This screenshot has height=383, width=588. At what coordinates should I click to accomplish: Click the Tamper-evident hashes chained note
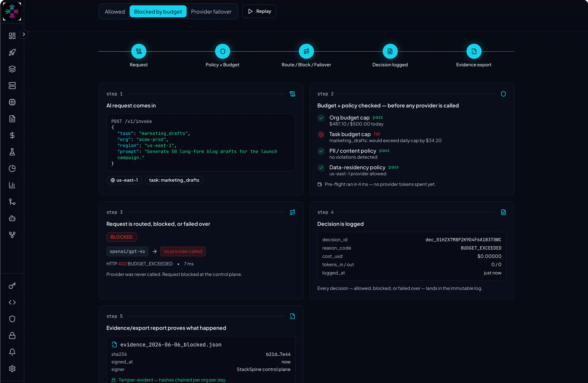(x=172, y=380)
